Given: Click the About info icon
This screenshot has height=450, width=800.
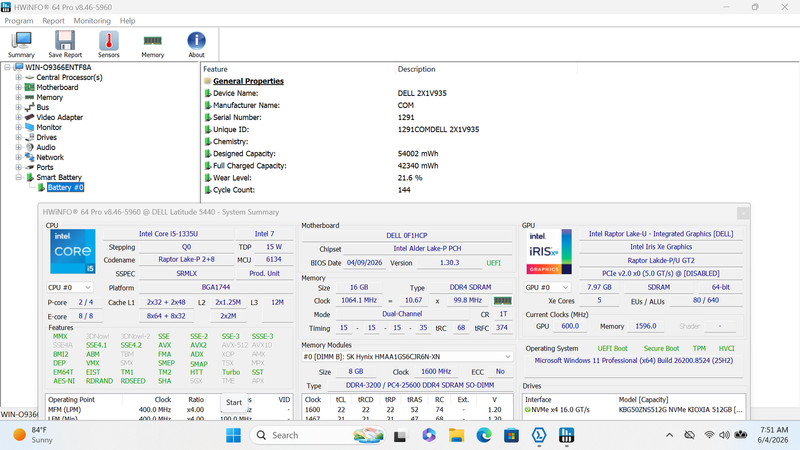Looking at the screenshot, I should pyautogui.click(x=196, y=44).
